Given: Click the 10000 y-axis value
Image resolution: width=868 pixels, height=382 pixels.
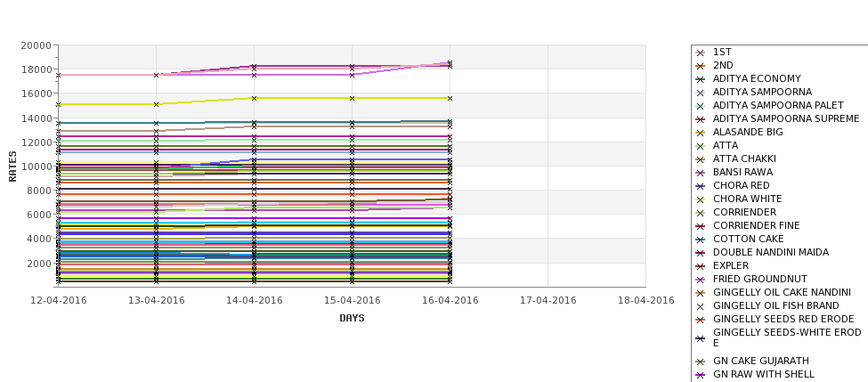Looking at the screenshot, I should [x=36, y=167].
